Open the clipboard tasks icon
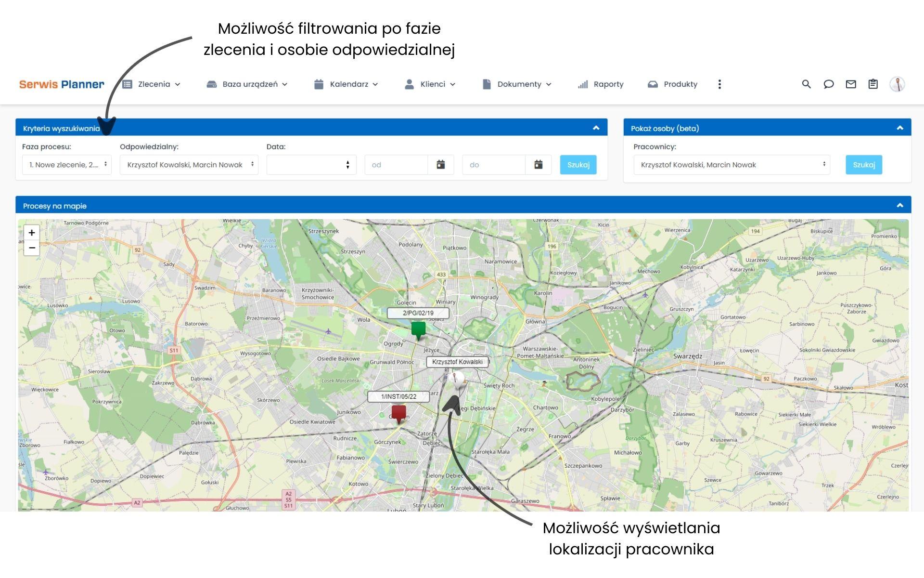The width and height of the screenshot is (924, 578). pos(873,84)
